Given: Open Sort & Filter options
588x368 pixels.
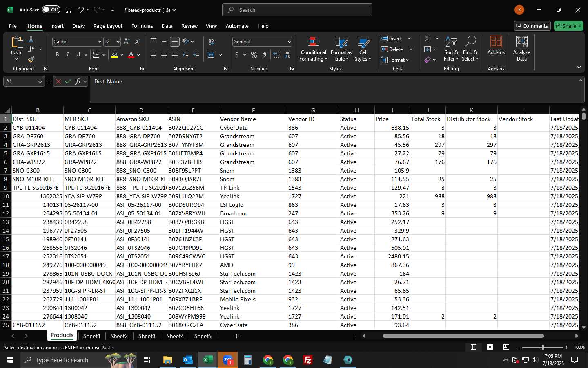Looking at the screenshot, I should (451, 49).
